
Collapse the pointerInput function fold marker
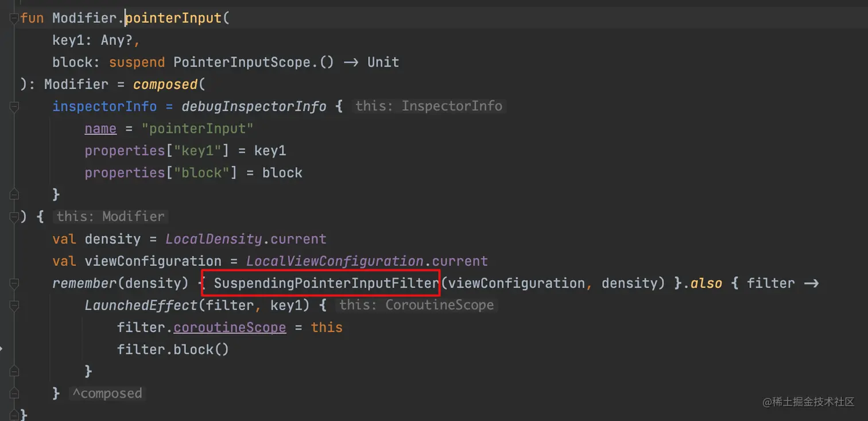(14, 18)
